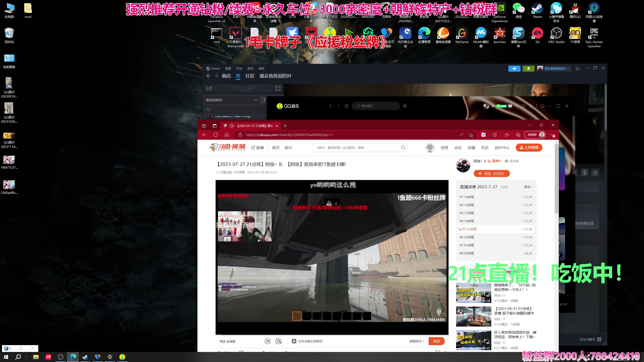Open Steam notifications bell icon
The image size is (644, 362).
[528, 68]
